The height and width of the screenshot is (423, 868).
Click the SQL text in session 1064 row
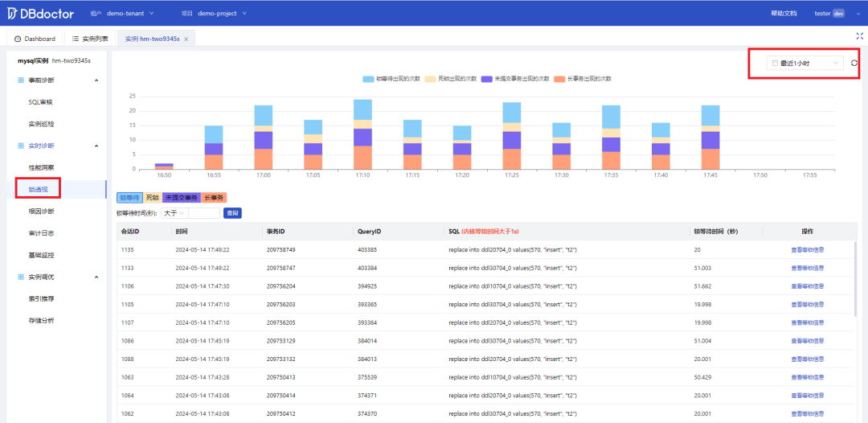click(x=513, y=396)
